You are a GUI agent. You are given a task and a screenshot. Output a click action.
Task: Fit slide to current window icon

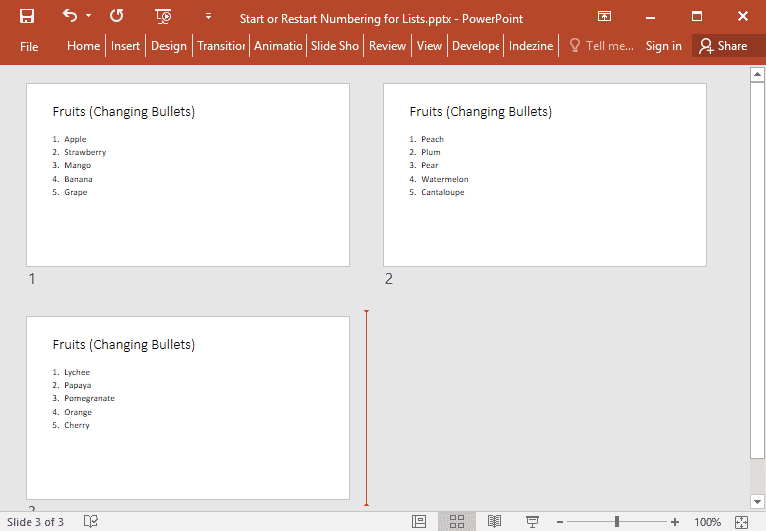741,522
